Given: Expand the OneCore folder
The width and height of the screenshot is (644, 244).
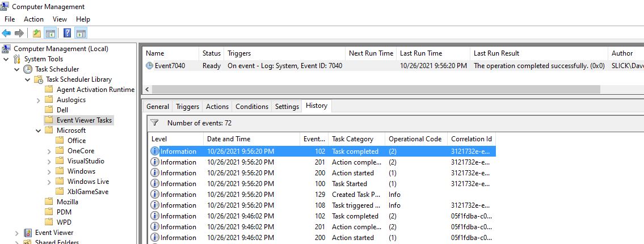Looking at the screenshot, I should [x=49, y=151].
